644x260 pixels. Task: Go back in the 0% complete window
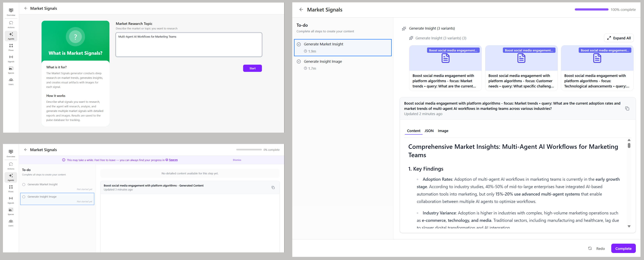(x=26, y=150)
